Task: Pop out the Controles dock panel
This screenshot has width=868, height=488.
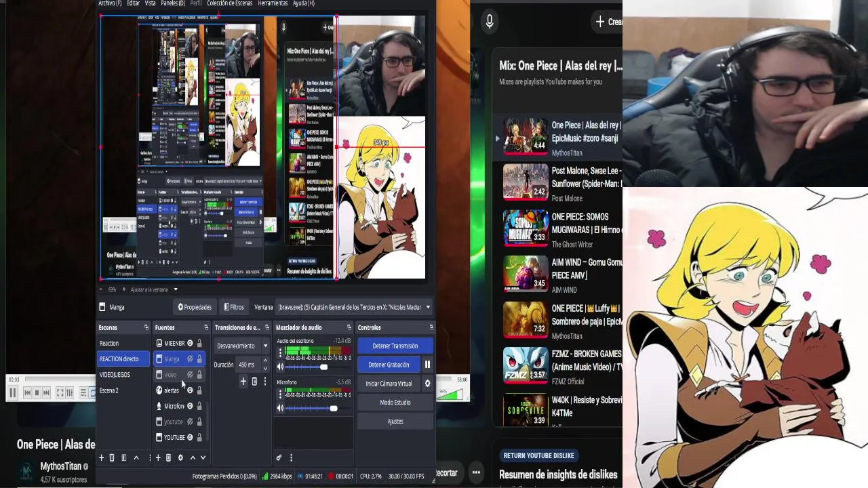Action: (x=431, y=327)
